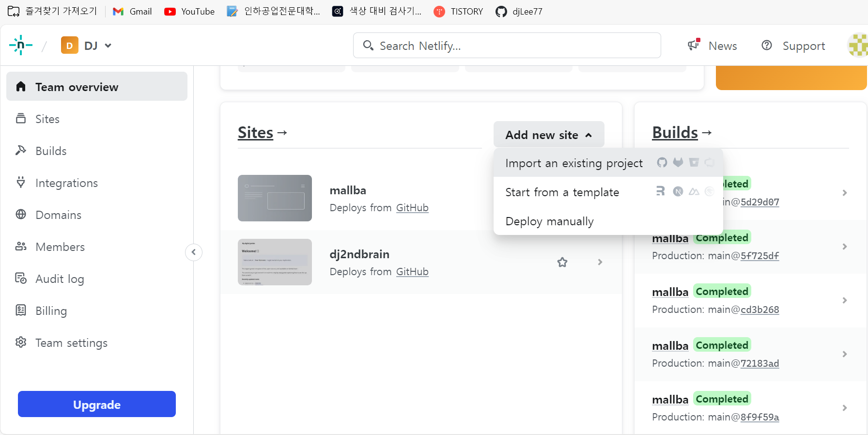Go to Team overview in sidebar

(97, 87)
